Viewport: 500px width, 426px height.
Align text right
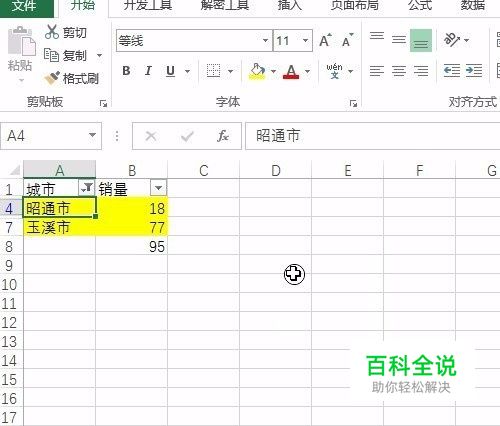click(421, 71)
